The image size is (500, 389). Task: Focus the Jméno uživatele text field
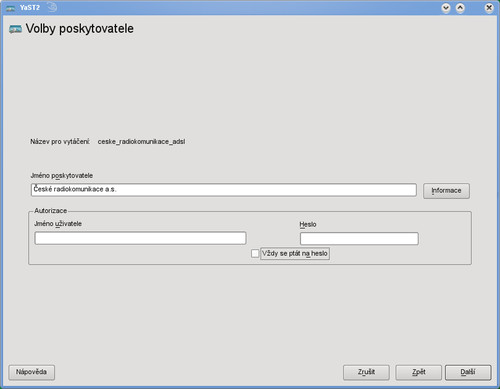tap(140, 238)
